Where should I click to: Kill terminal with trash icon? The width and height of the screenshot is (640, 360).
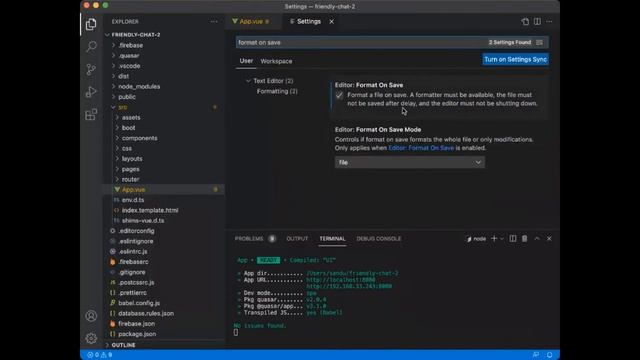tap(524, 238)
